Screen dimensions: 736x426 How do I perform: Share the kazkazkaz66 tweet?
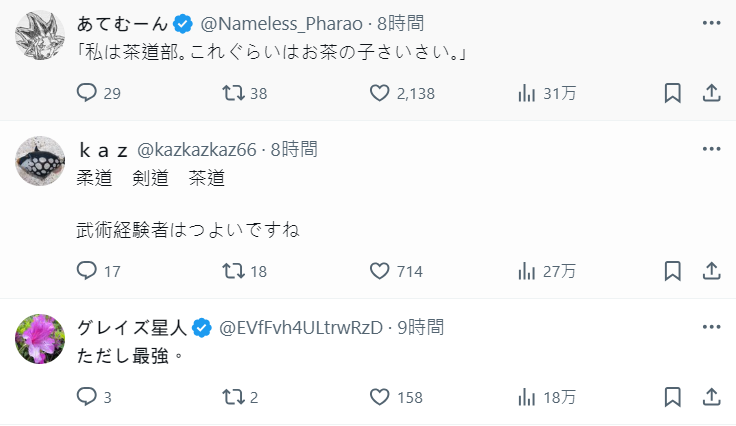click(711, 271)
